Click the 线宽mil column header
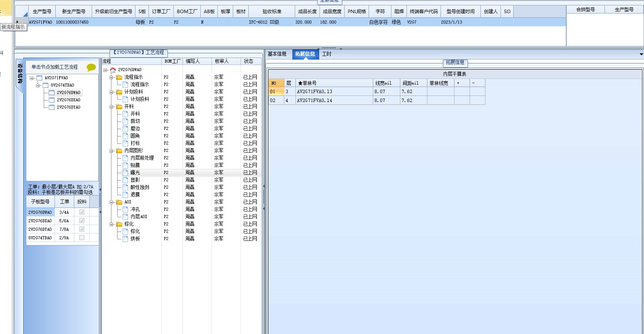 pos(386,83)
